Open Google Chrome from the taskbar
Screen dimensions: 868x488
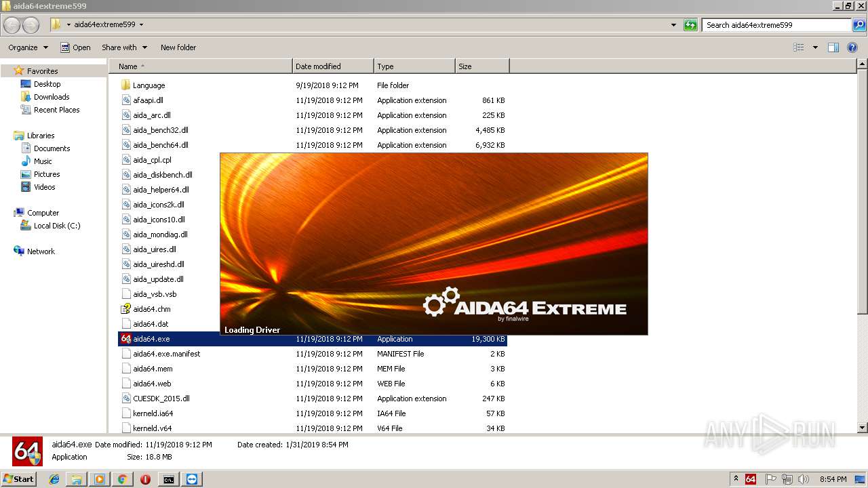tap(122, 479)
